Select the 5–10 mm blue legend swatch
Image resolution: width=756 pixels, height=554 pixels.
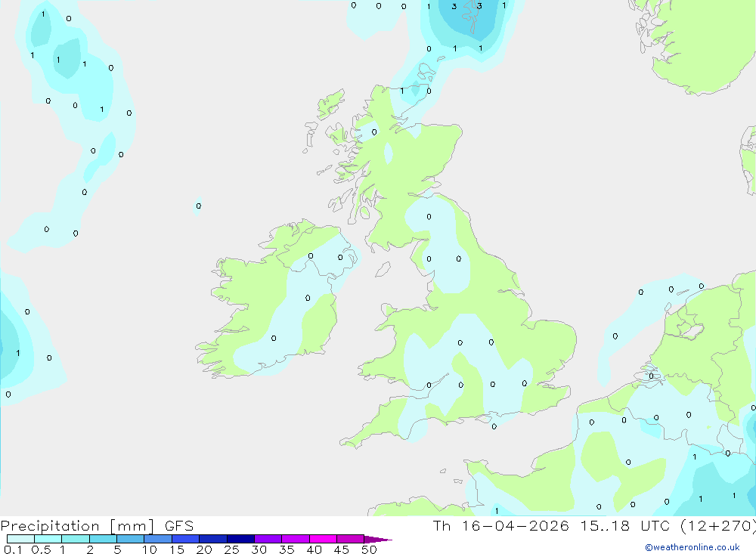click(130, 539)
